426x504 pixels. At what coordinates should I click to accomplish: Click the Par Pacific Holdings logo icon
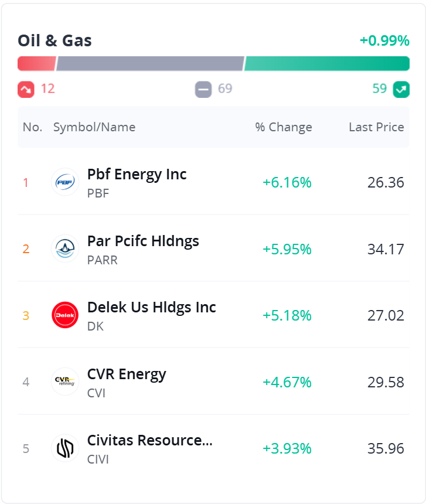[x=65, y=249]
